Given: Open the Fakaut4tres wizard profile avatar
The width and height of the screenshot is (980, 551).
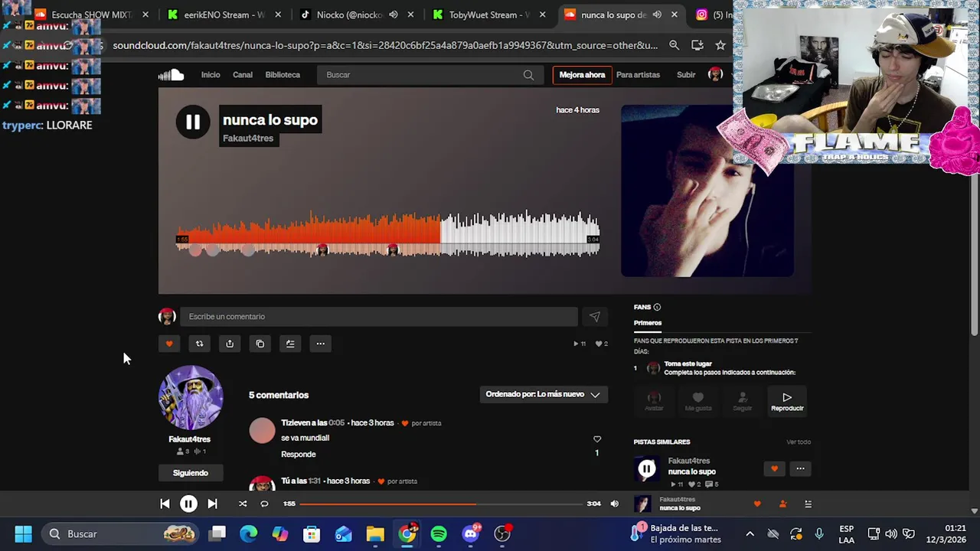Looking at the screenshot, I should [x=191, y=397].
